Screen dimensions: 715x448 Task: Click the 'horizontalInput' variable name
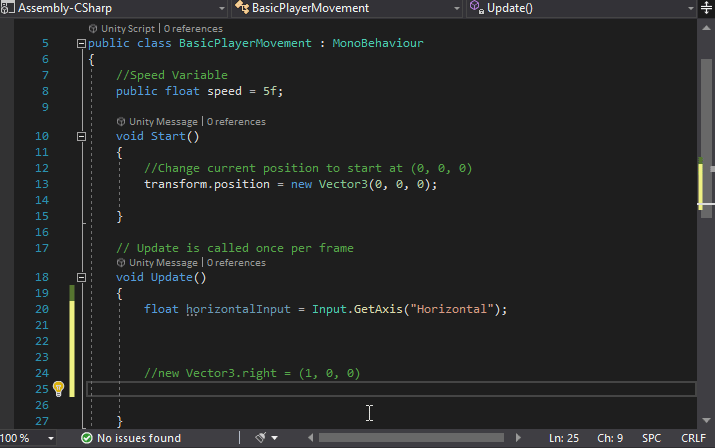click(238, 309)
